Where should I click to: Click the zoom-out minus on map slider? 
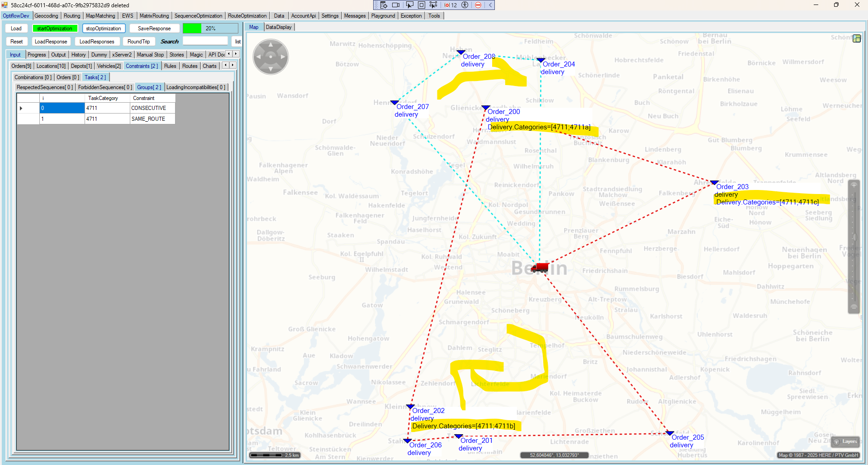(x=854, y=307)
